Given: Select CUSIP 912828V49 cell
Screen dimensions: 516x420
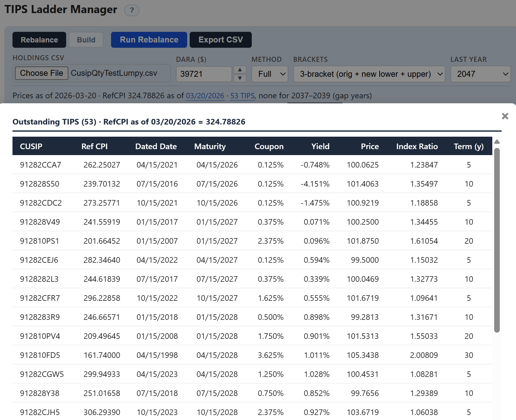Looking at the screenshot, I should [40, 222].
